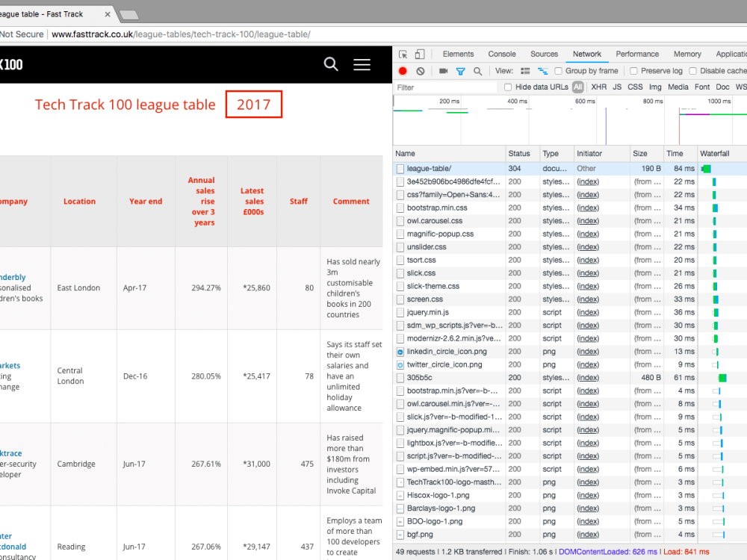Select the 305b5c request row
Screen dimensions: 747x560
click(570, 378)
